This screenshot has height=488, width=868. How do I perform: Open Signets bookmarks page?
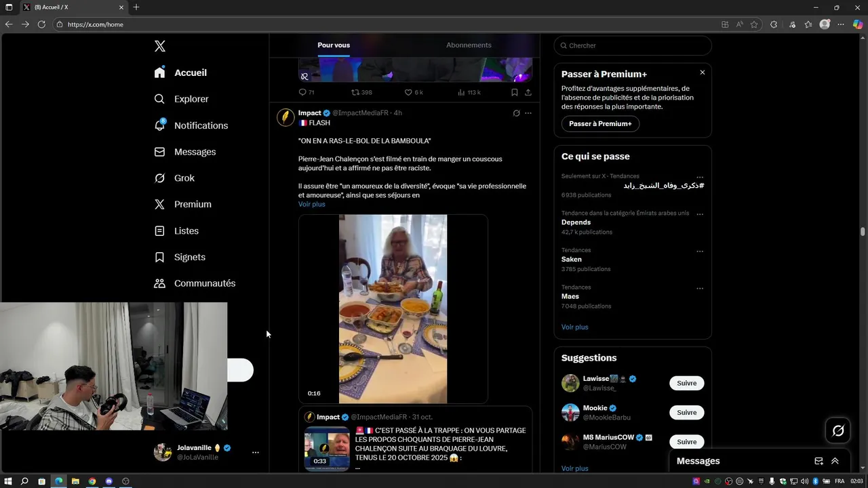point(180,257)
